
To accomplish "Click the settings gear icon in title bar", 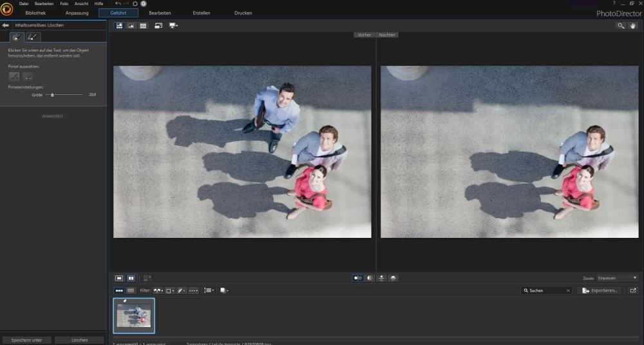I will point(135,4).
